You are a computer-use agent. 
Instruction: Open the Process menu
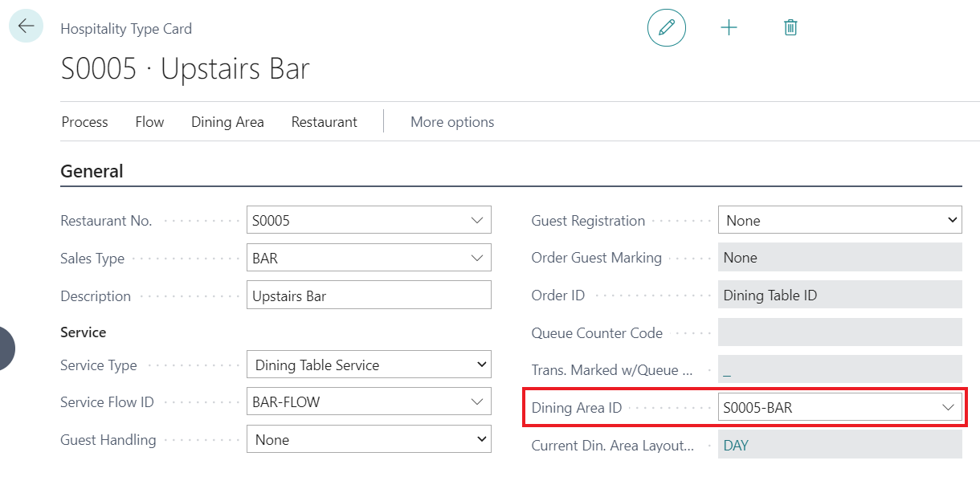(x=84, y=122)
